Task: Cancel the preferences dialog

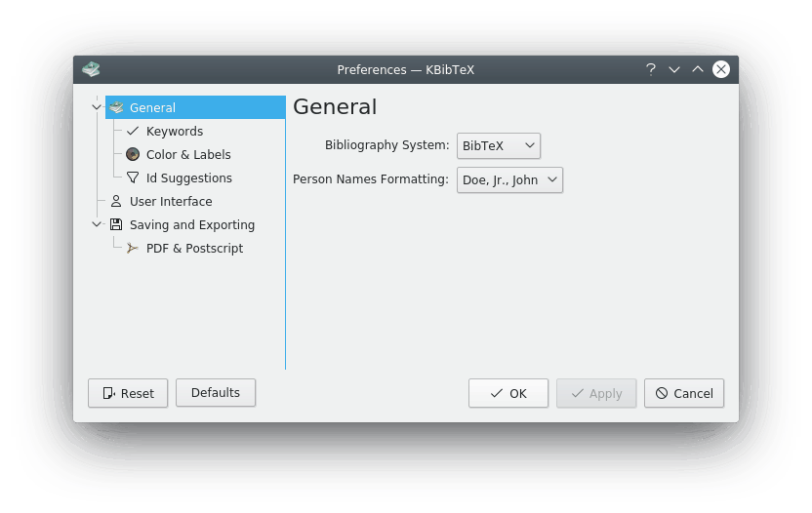Action: 684,393
